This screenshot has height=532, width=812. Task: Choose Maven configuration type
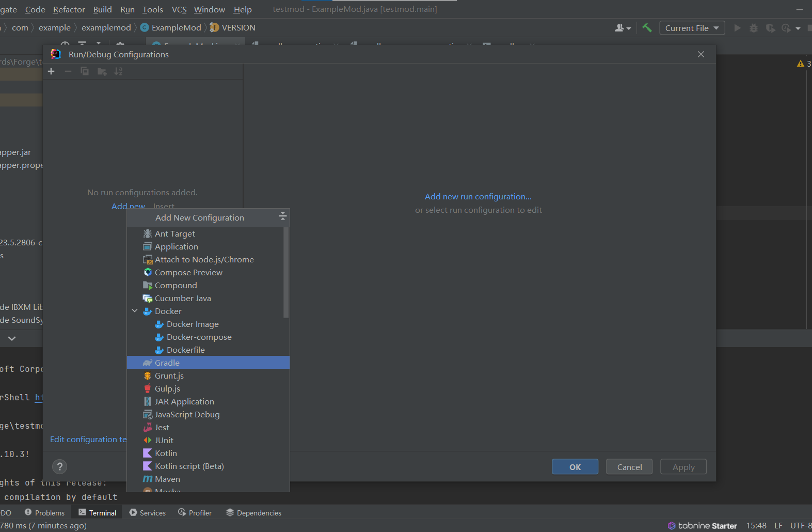click(208, 479)
